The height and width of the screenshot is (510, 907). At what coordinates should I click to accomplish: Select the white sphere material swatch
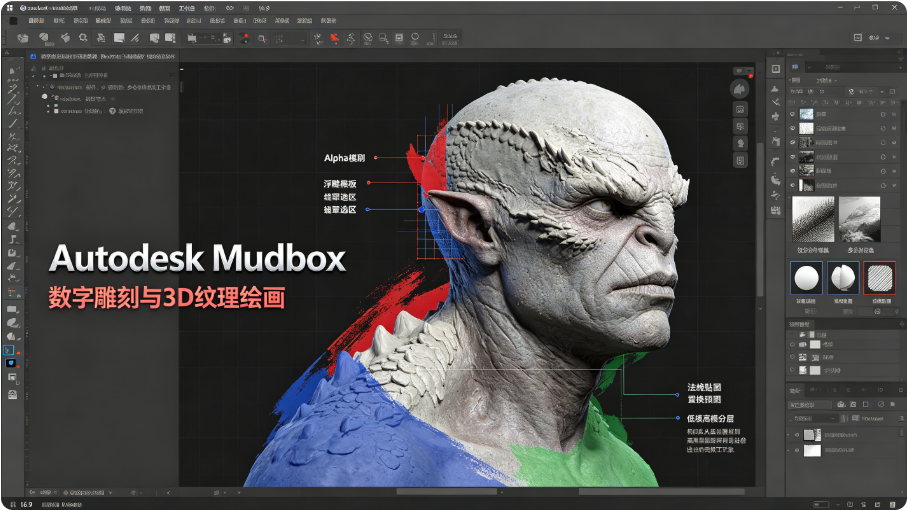coord(806,278)
